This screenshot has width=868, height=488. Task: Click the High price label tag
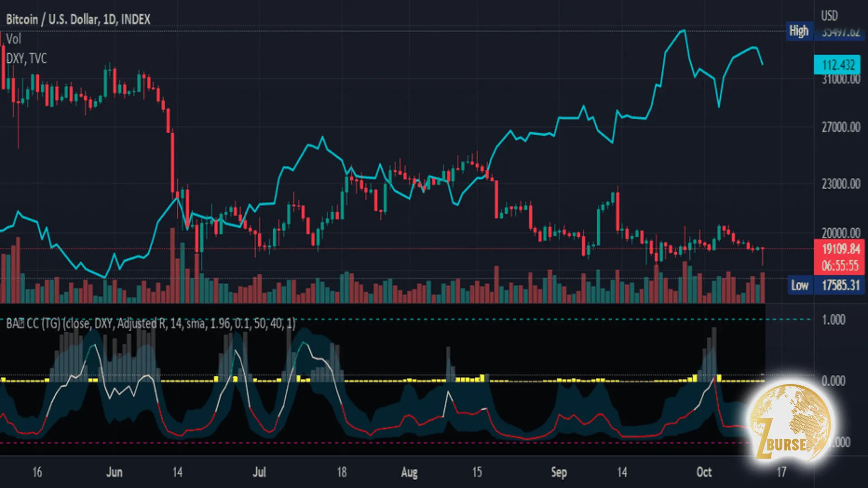[799, 31]
